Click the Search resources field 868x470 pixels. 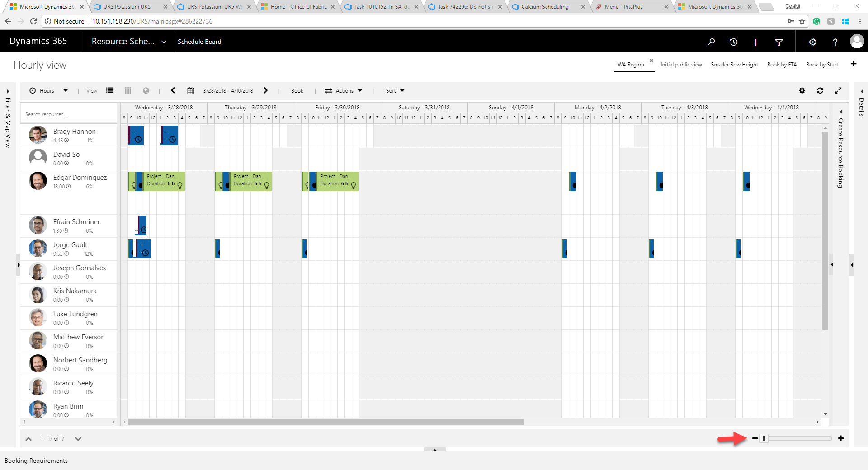(x=68, y=114)
